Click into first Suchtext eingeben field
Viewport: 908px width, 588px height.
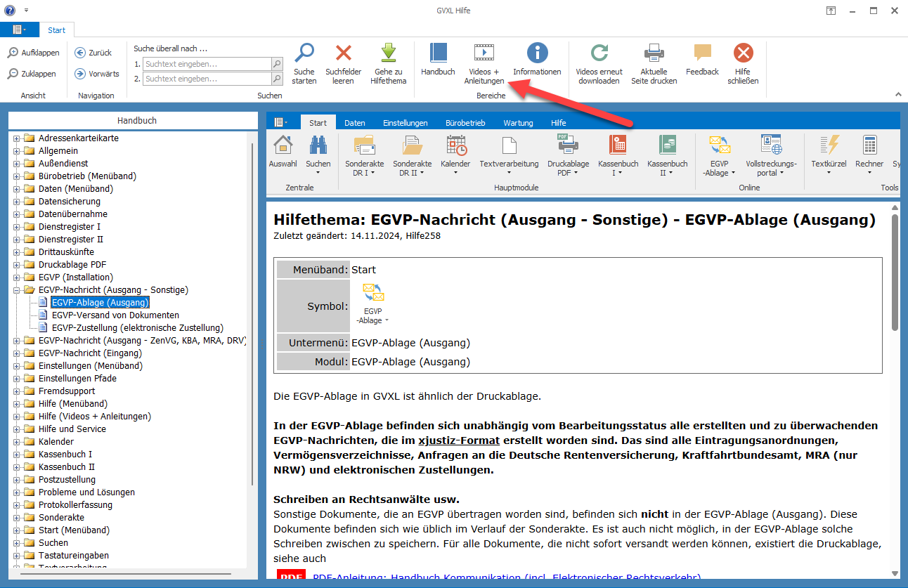click(x=207, y=64)
